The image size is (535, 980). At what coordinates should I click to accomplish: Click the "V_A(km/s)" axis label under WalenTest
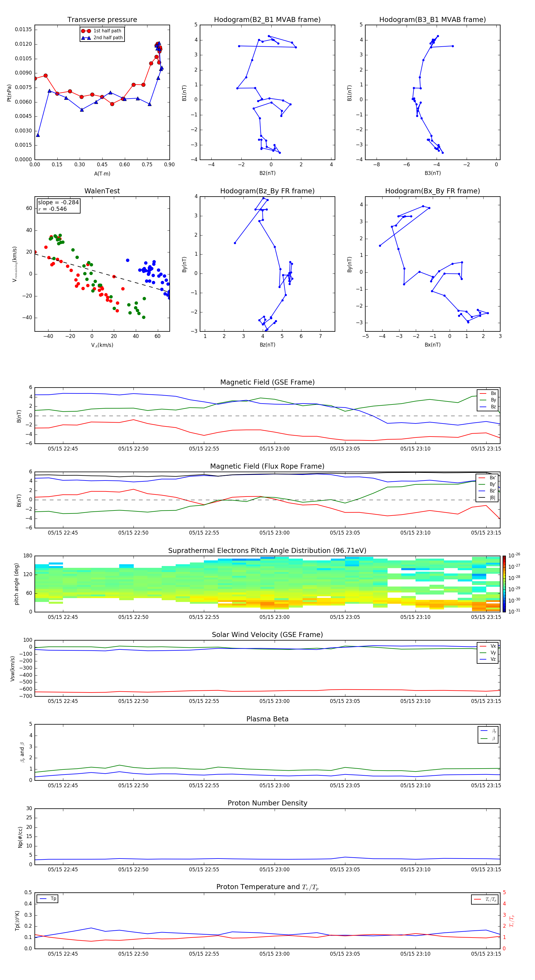(x=102, y=345)
